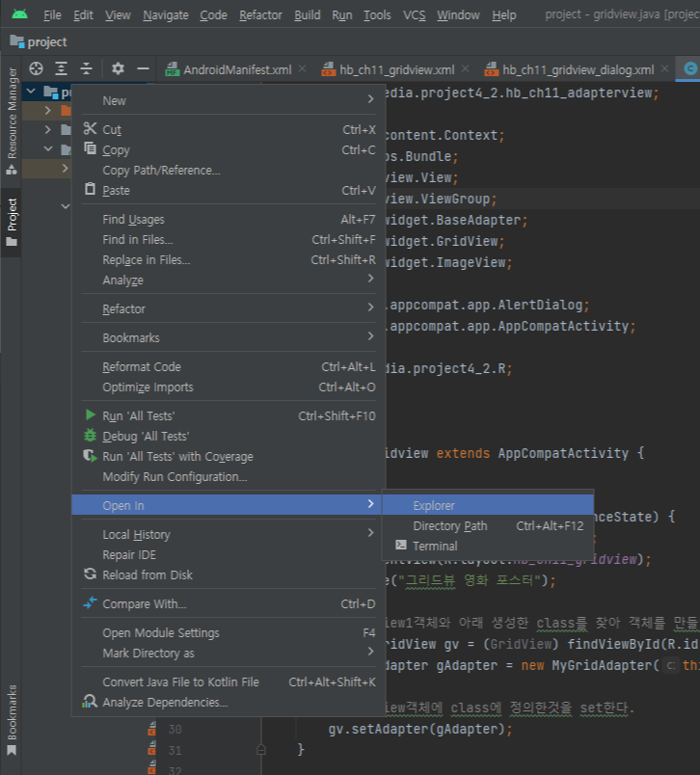Collapse the third folder tree node

48,148
